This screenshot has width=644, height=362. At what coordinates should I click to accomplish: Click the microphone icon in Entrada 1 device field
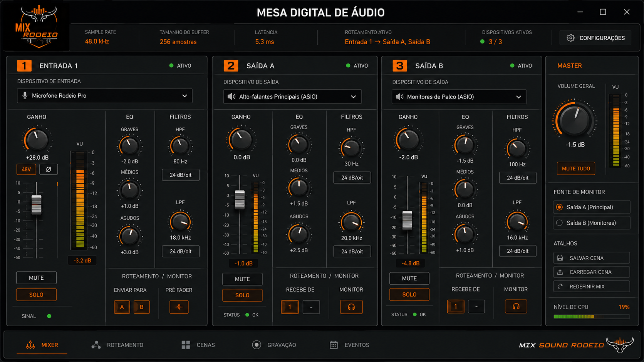point(25,95)
